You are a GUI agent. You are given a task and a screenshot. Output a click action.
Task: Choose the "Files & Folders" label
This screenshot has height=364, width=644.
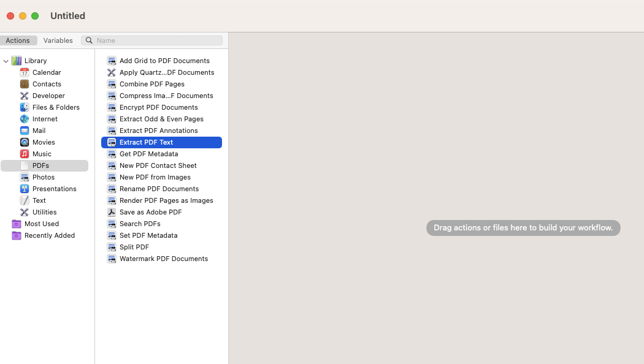[x=56, y=107]
